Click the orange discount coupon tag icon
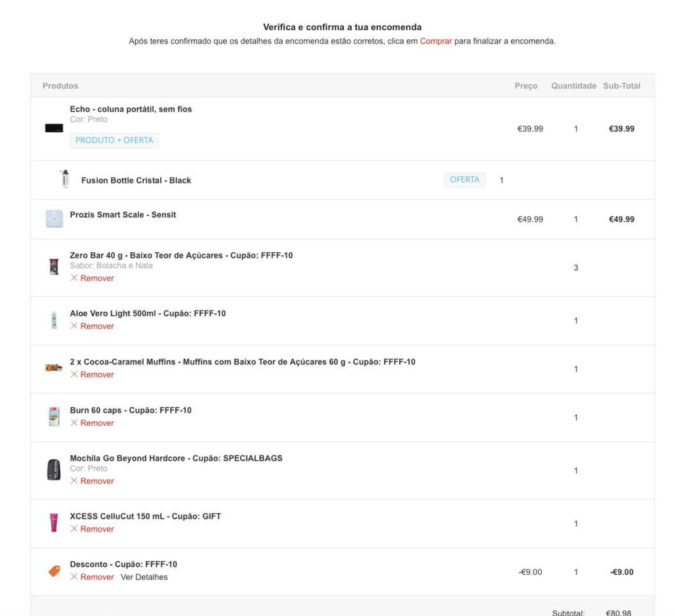Image resolution: width=676 pixels, height=616 pixels. point(55,570)
